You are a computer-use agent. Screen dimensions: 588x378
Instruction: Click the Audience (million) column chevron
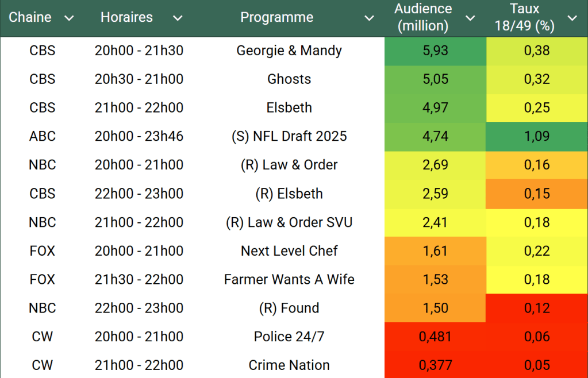point(470,18)
